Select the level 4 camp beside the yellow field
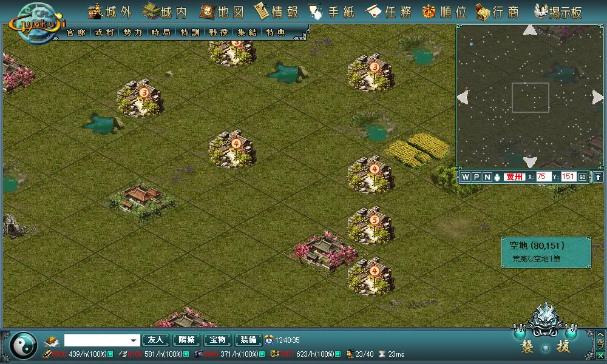This screenshot has width=607, height=364. pyautogui.click(x=371, y=174)
